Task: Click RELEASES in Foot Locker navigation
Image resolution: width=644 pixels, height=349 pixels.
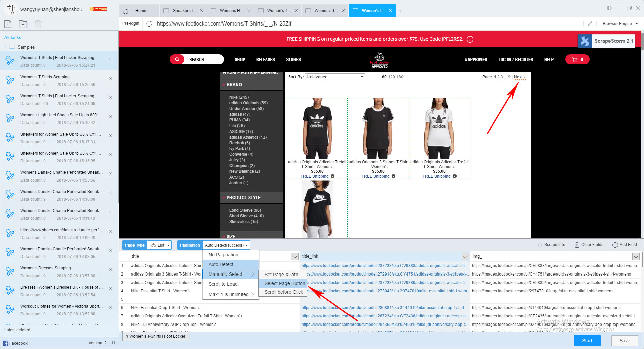Action: pos(265,59)
